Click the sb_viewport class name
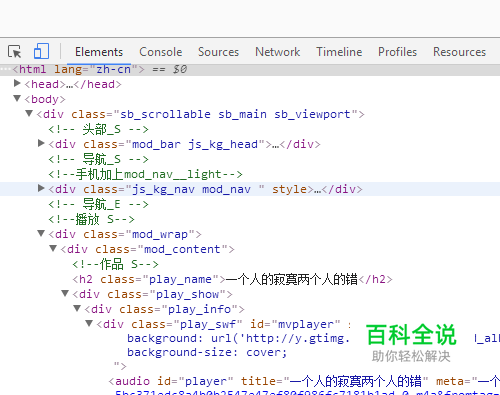 [x=312, y=114]
